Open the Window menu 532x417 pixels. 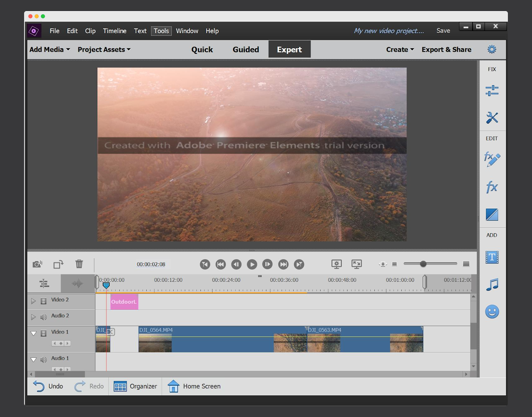pyautogui.click(x=187, y=31)
